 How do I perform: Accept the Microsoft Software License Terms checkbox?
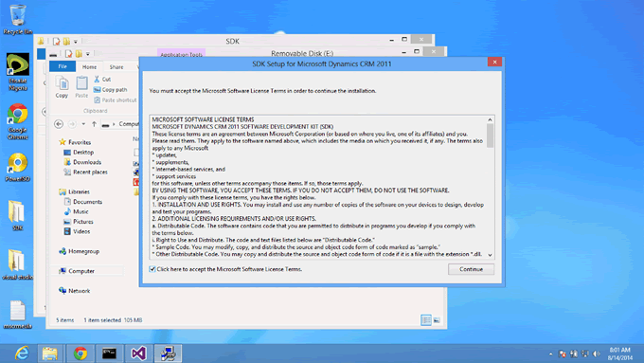click(x=152, y=269)
